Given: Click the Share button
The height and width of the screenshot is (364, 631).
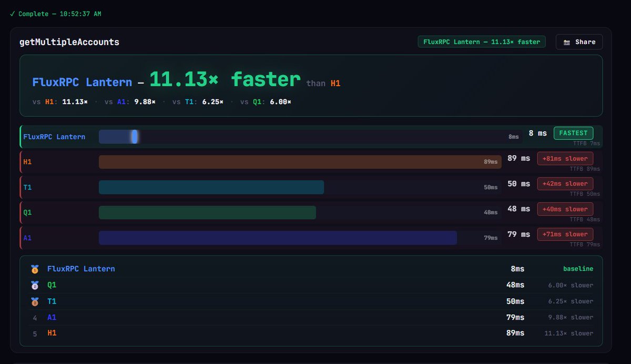Looking at the screenshot, I should tap(579, 42).
